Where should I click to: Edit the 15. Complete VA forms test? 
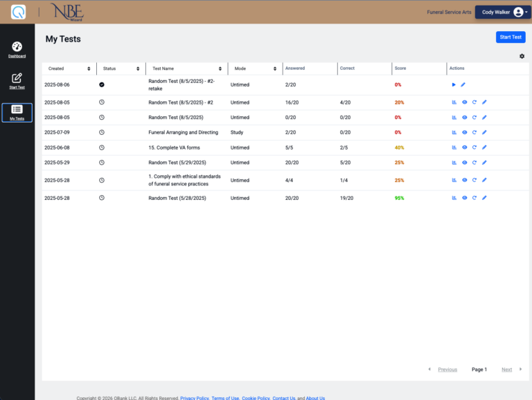(484, 147)
